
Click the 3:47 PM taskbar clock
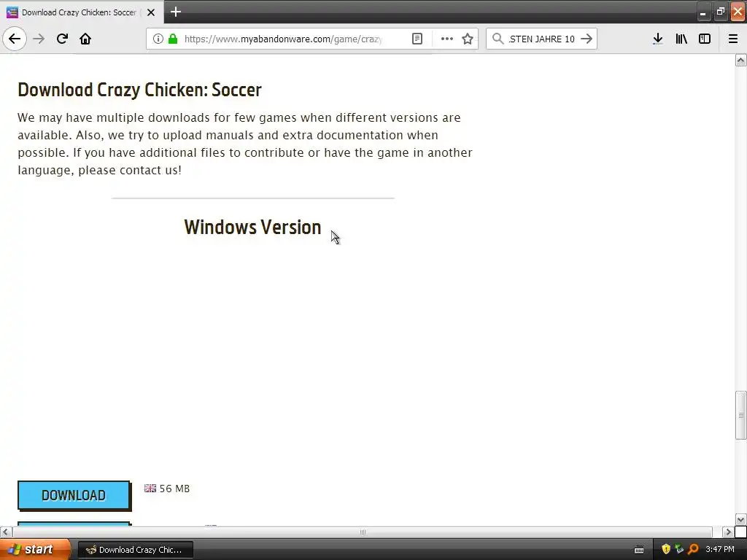tap(720, 550)
